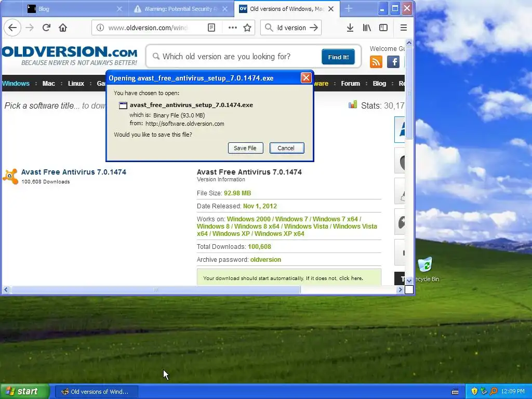532x399 pixels.
Task: Click the Windows 2000 compatibility link
Action: tap(249, 219)
